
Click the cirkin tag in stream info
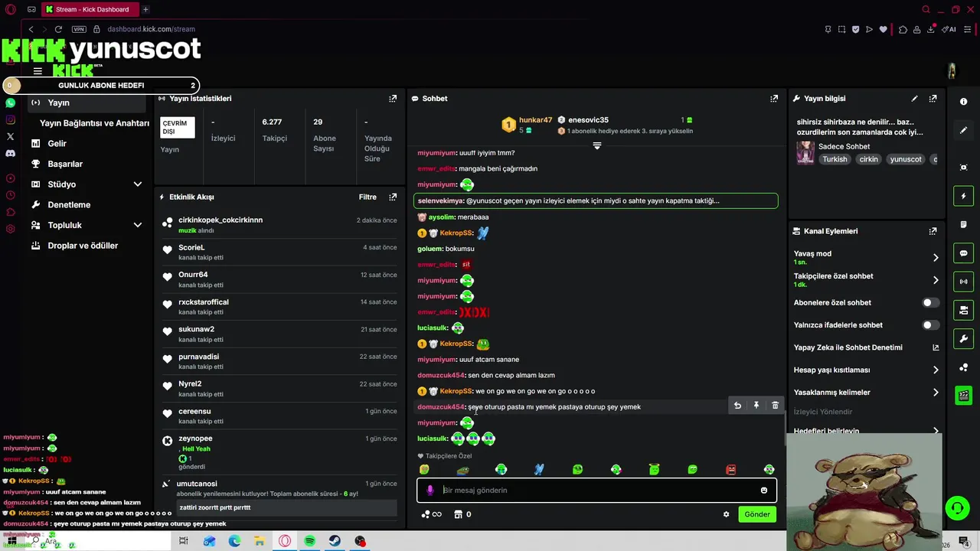tap(868, 159)
